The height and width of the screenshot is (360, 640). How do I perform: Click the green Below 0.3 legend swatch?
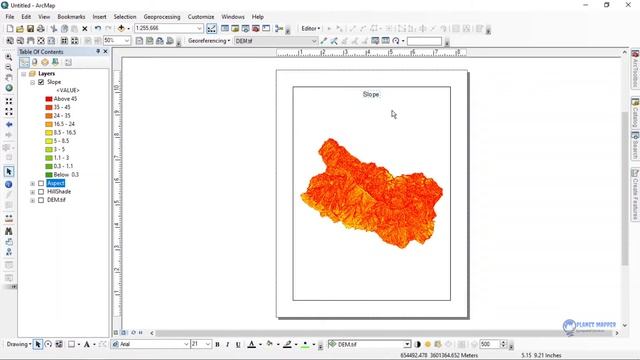pyautogui.click(x=49, y=175)
